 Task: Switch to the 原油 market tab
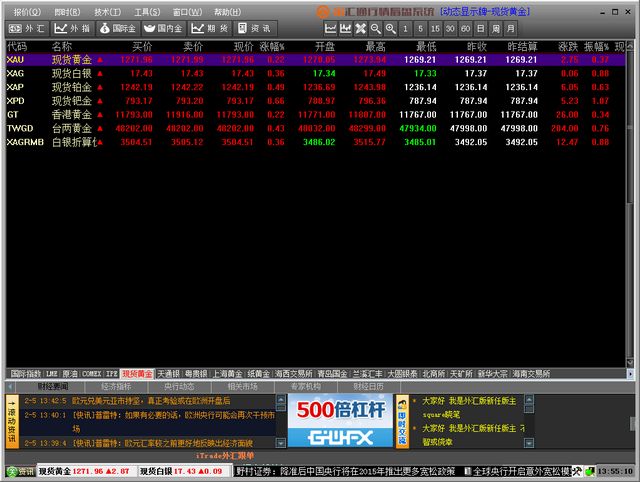click(x=70, y=373)
